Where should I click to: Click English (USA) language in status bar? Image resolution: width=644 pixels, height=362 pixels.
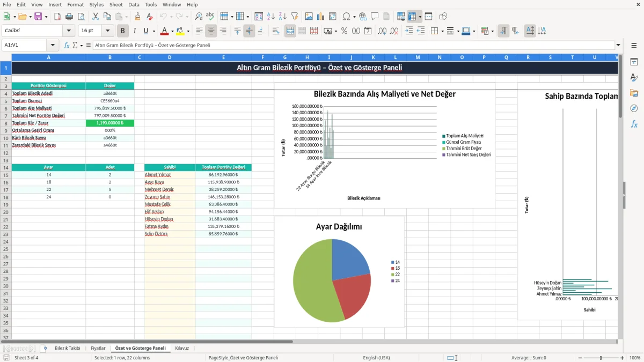[x=376, y=358]
